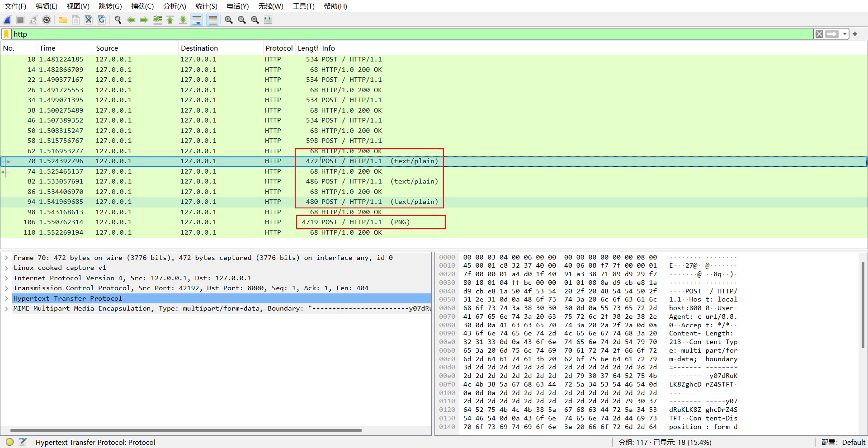Click the find packet magnifier icon
868x448 pixels.
(118, 20)
